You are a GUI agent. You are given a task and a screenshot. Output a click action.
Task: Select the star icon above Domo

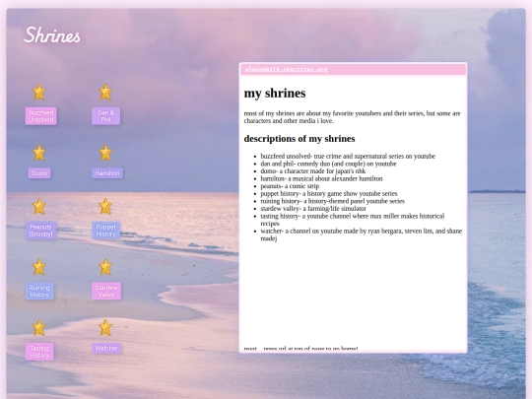pyautogui.click(x=39, y=153)
